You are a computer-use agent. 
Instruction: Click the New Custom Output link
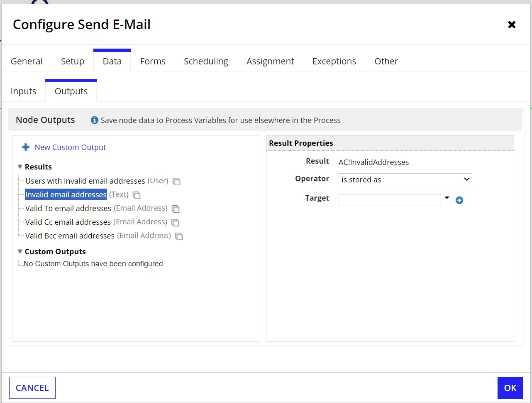[x=70, y=147]
